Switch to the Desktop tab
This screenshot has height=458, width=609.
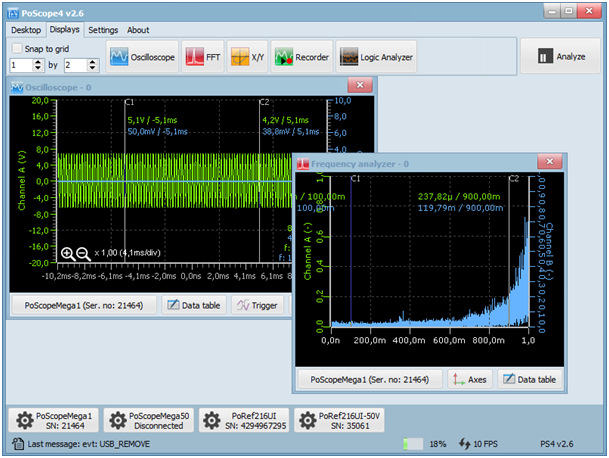[26, 30]
